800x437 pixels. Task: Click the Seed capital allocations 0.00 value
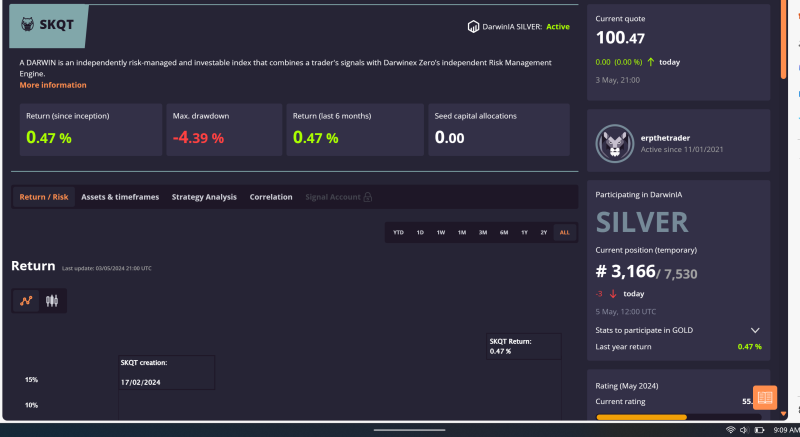point(449,138)
